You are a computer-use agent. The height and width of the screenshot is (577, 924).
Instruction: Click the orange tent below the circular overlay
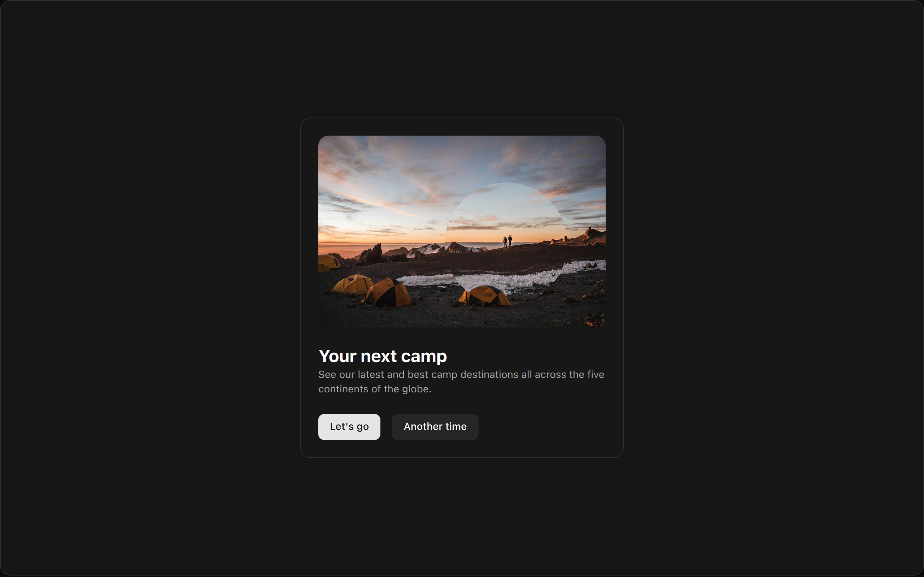(x=485, y=296)
